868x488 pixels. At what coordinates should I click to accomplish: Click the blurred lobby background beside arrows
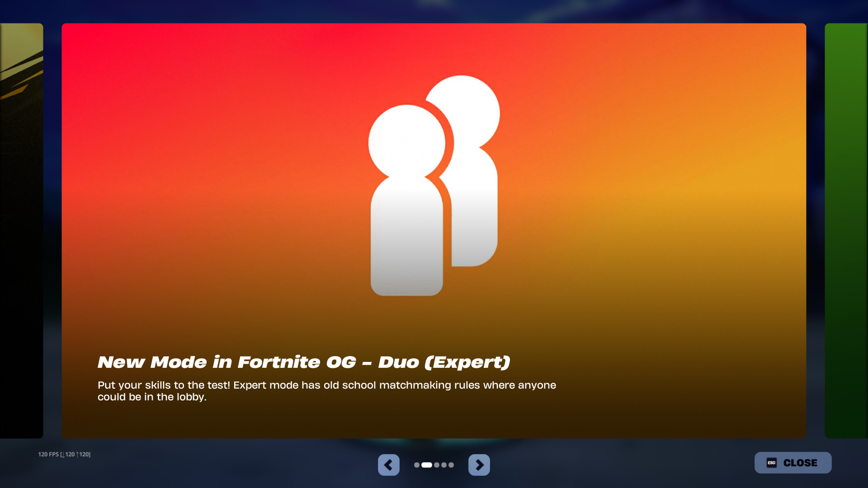pyautogui.click(x=588, y=465)
